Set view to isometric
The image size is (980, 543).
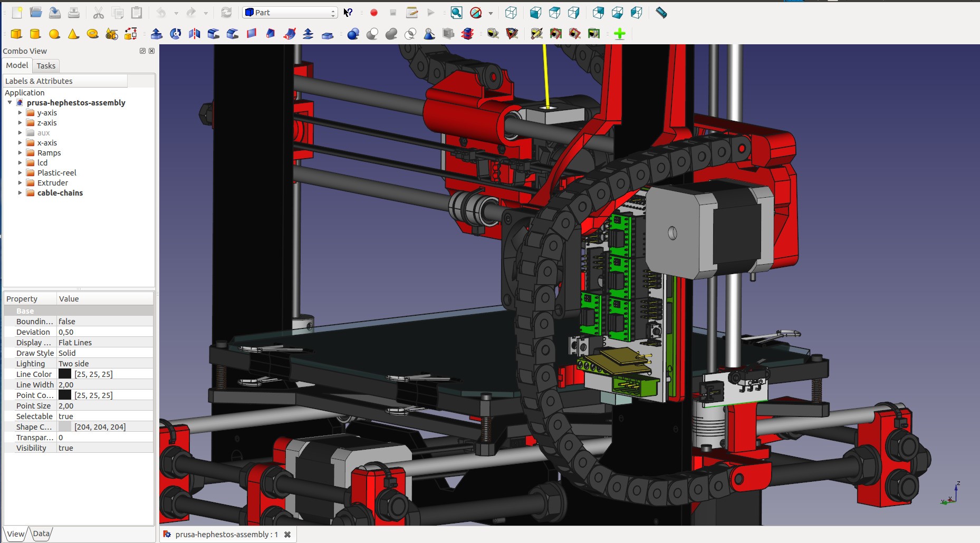[x=511, y=13]
